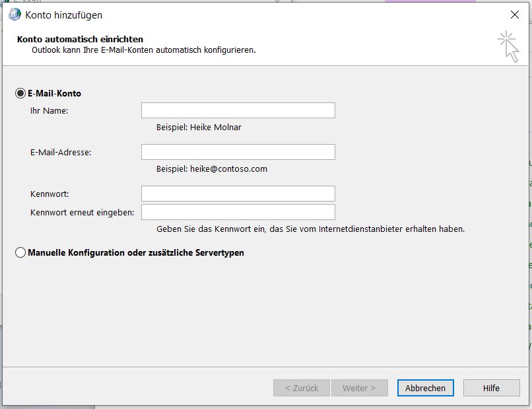Focus the Ihr Name text field
532x409 pixels.
click(238, 110)
